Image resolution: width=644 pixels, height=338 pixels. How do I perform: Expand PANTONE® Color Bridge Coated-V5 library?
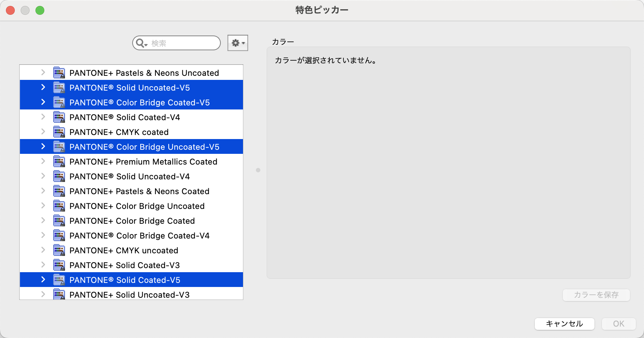click(43, 102)
